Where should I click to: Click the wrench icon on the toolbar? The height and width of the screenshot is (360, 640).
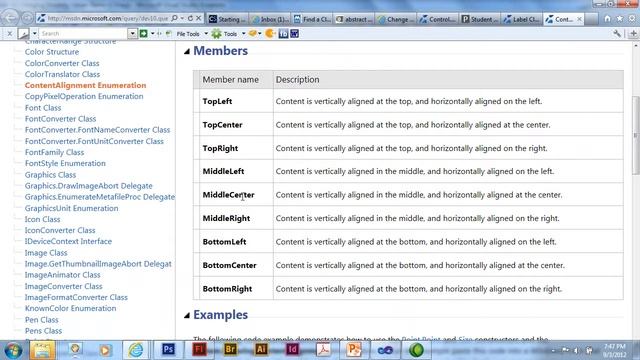pos(617,34)
